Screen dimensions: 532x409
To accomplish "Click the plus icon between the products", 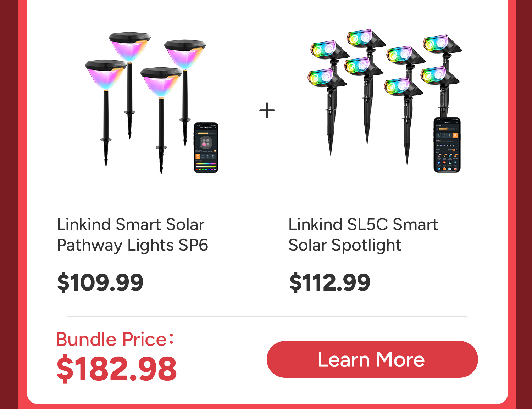I will click(267, 110).
